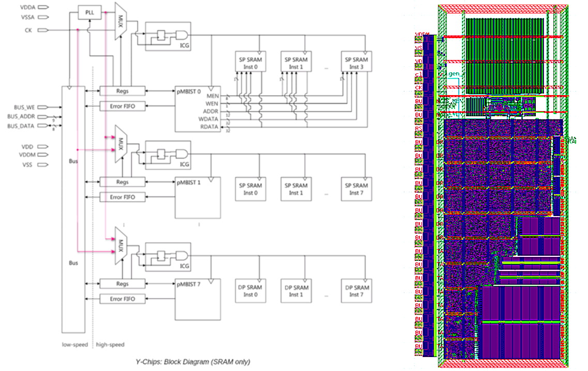588x371 pixels.
Task: Select the MUX above pMBIST 7's Regs
Action: (120, 245)
